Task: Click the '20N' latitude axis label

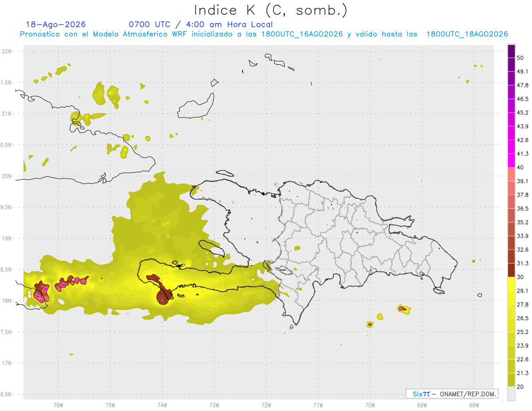Action: click(x=8, y=176)
